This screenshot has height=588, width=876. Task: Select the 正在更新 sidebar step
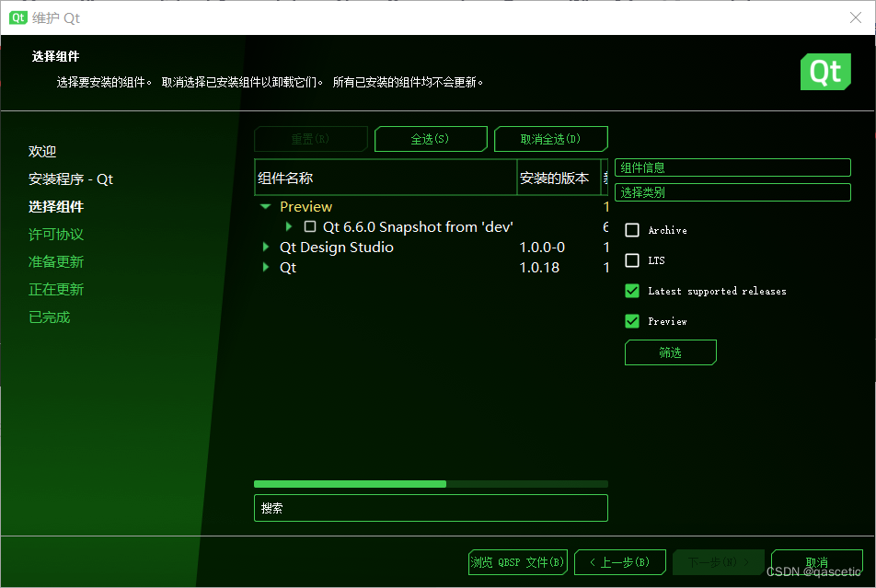(56, 290)
